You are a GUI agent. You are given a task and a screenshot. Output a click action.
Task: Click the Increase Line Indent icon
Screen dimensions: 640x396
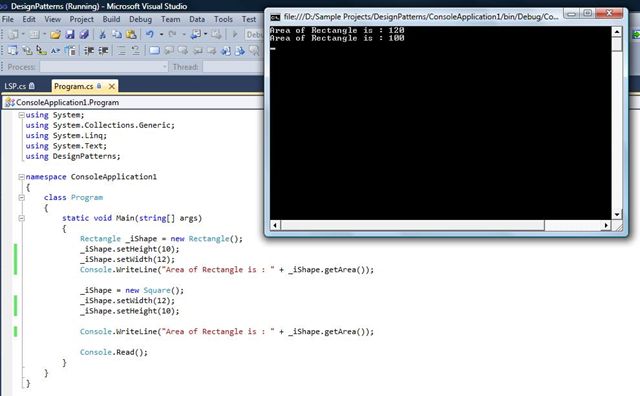pos(103,50)
